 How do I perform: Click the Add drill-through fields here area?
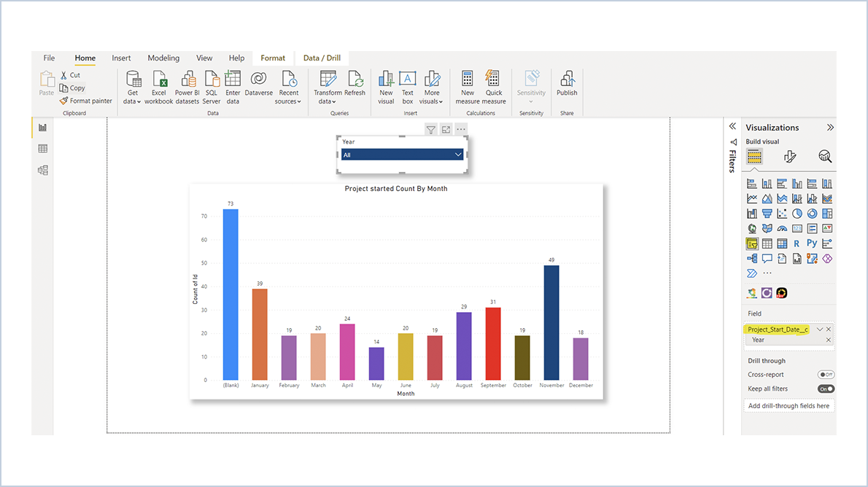[x=788, y=405]
